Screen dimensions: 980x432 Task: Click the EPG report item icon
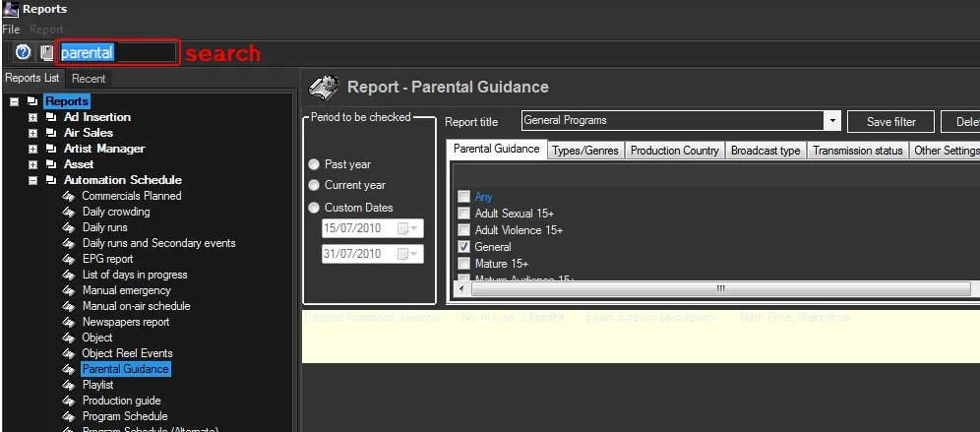coord(69,259)
